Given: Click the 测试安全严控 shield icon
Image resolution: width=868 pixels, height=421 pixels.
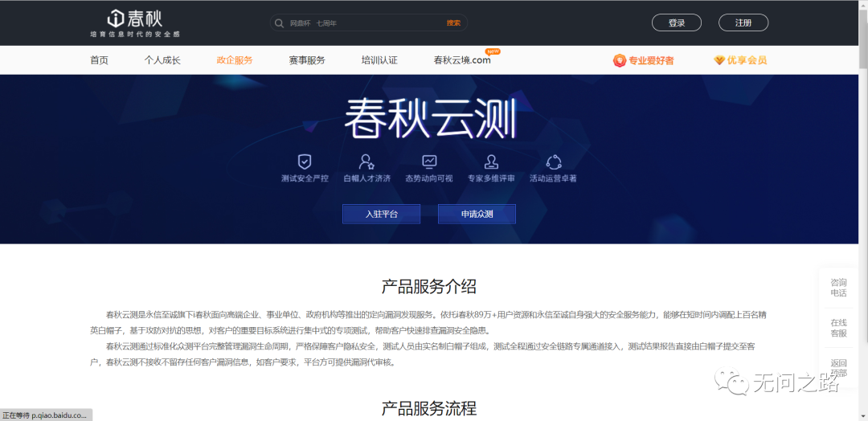Looking at the screenshot, I should point(305,161).
